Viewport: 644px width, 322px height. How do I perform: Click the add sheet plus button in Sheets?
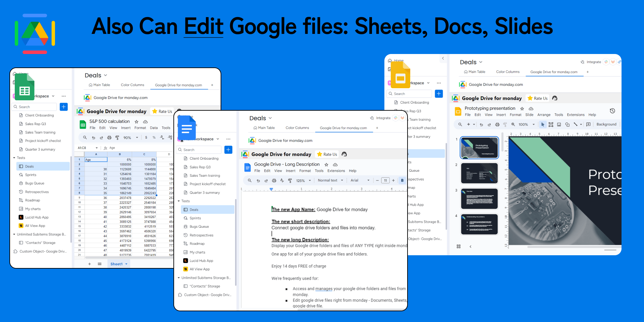(90, 264)
